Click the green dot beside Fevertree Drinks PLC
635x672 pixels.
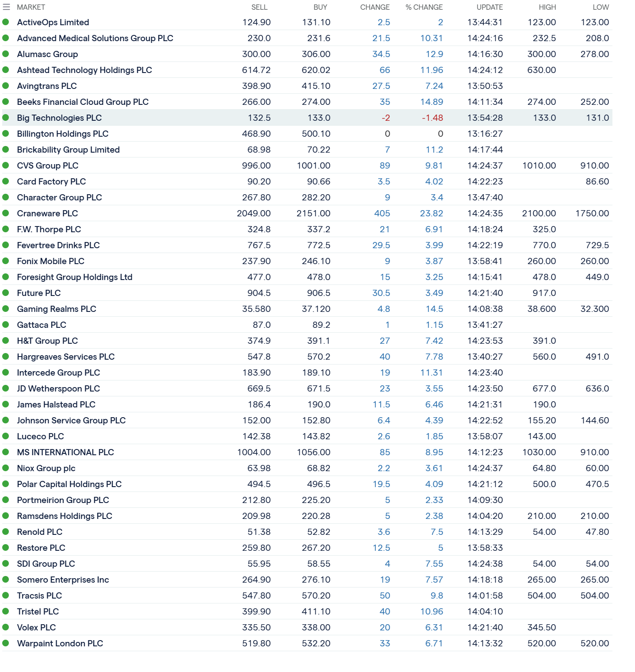click(x=6, y=245)
